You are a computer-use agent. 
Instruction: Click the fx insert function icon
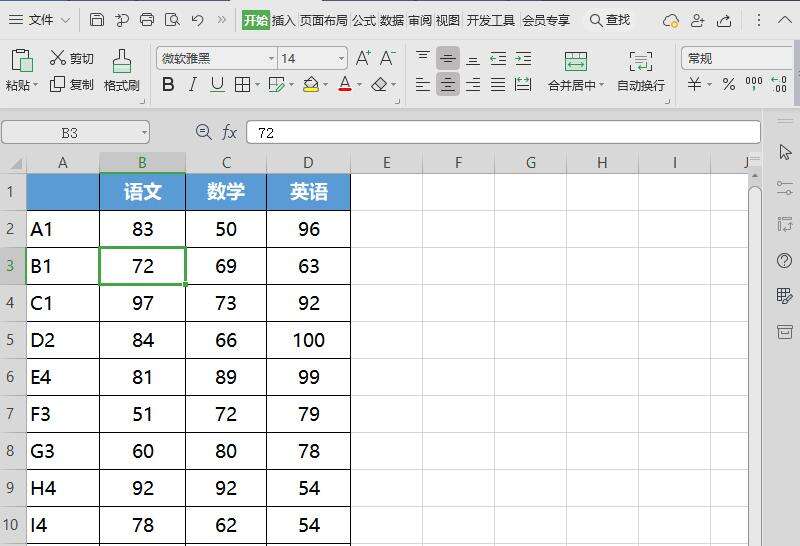(x=229, y=133)
